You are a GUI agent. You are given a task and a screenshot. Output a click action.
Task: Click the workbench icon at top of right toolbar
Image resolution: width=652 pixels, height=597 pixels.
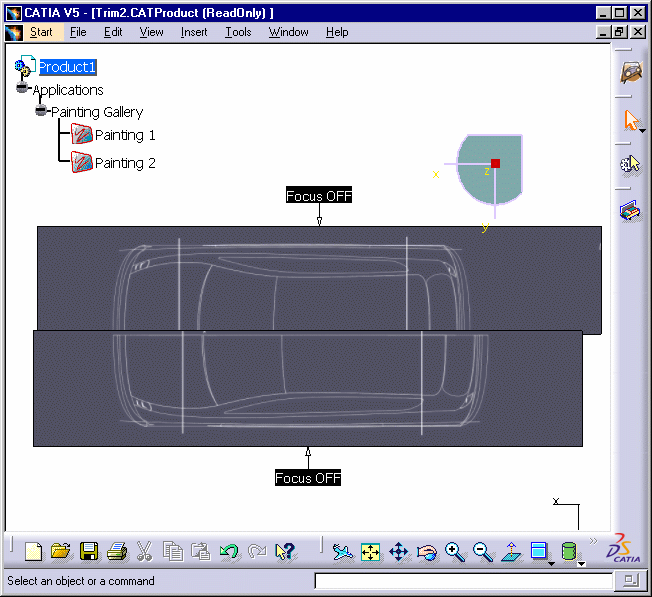[631, 72]
